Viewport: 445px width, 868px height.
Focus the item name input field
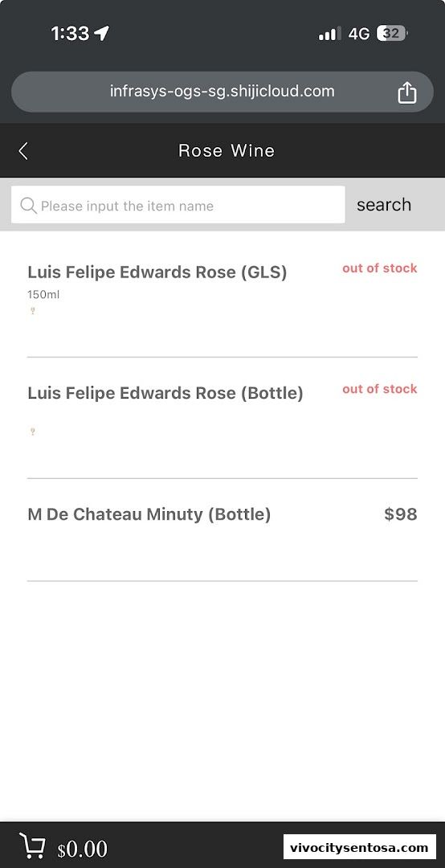coord(178,205)
